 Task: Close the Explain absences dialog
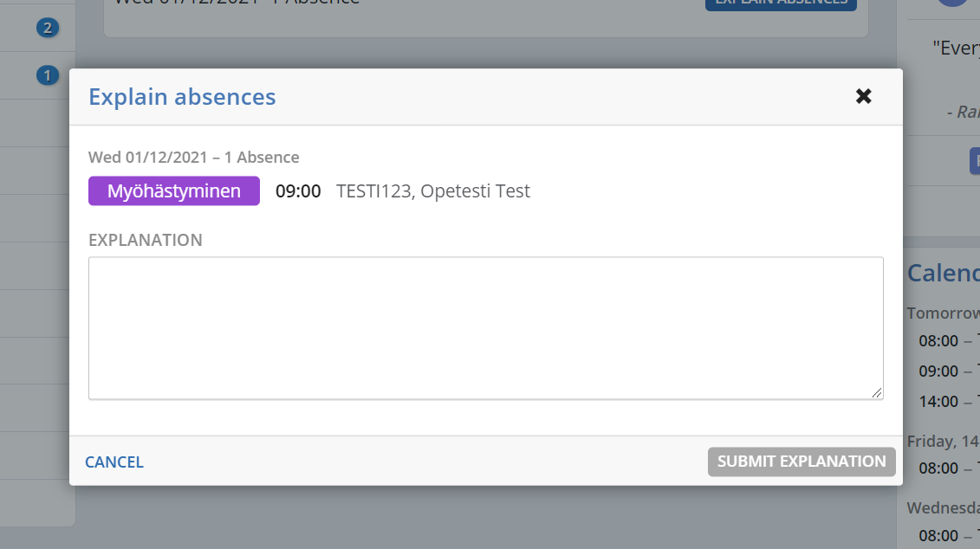pos(863,96)
